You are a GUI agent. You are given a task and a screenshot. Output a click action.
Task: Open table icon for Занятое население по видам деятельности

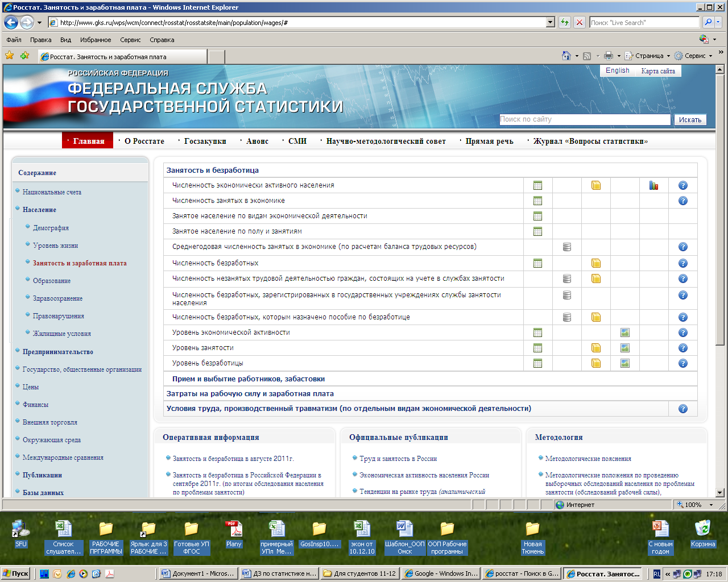tap(537, 216)
